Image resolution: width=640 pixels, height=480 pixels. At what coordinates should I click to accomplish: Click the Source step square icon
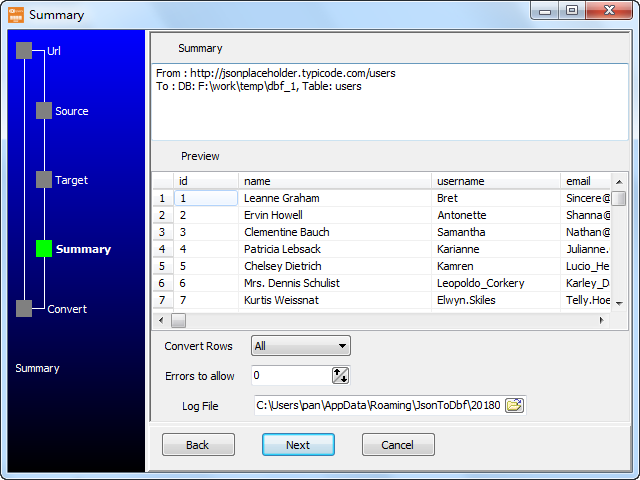pyautogui.click(x=44, y=111)
